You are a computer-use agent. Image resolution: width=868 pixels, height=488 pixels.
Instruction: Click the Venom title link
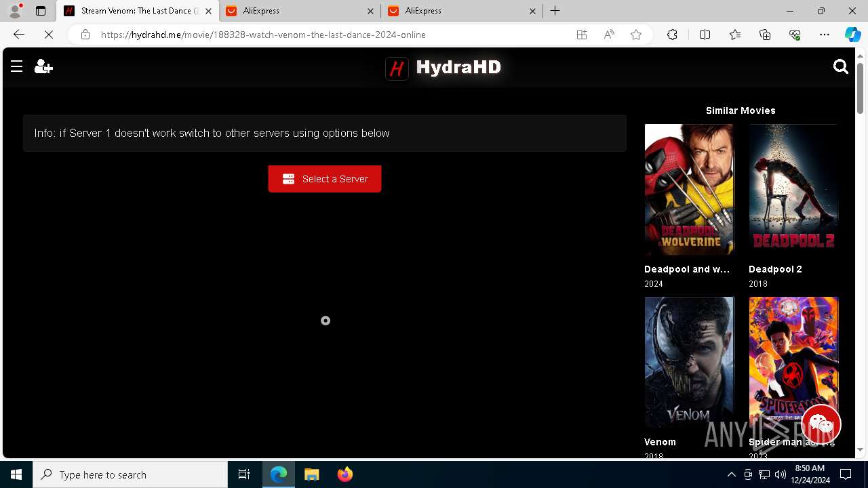(x=660, y=442)
